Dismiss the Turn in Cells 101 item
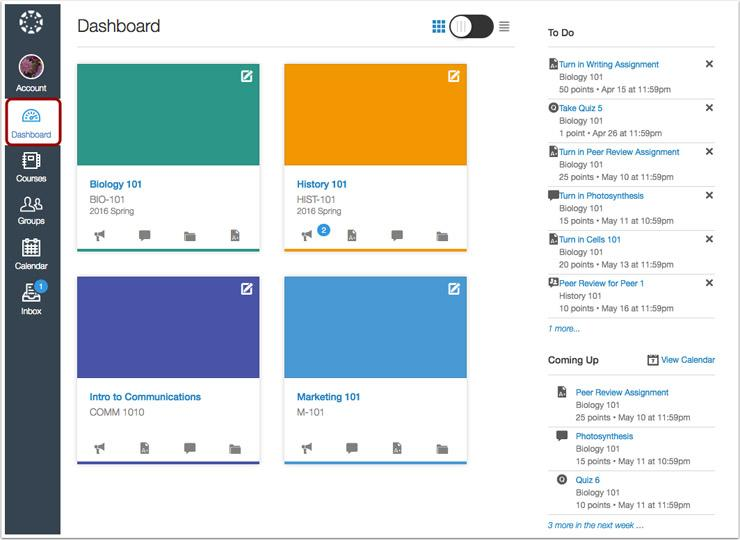This screenshot has height=540, width=740. coord(709,239)
